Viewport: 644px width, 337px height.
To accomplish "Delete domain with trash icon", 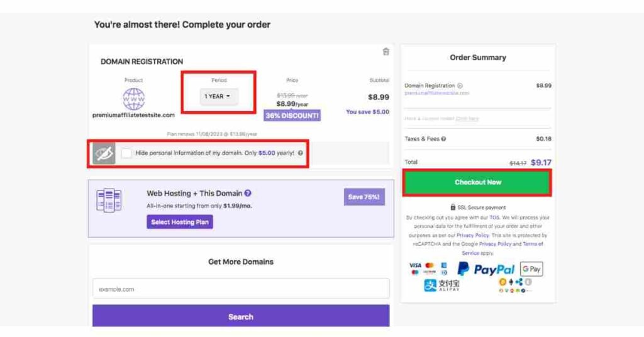I will (386, 52).
